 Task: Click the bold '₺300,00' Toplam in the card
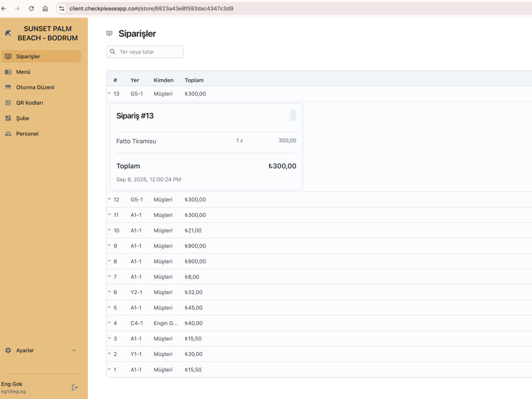click(282, 166)
